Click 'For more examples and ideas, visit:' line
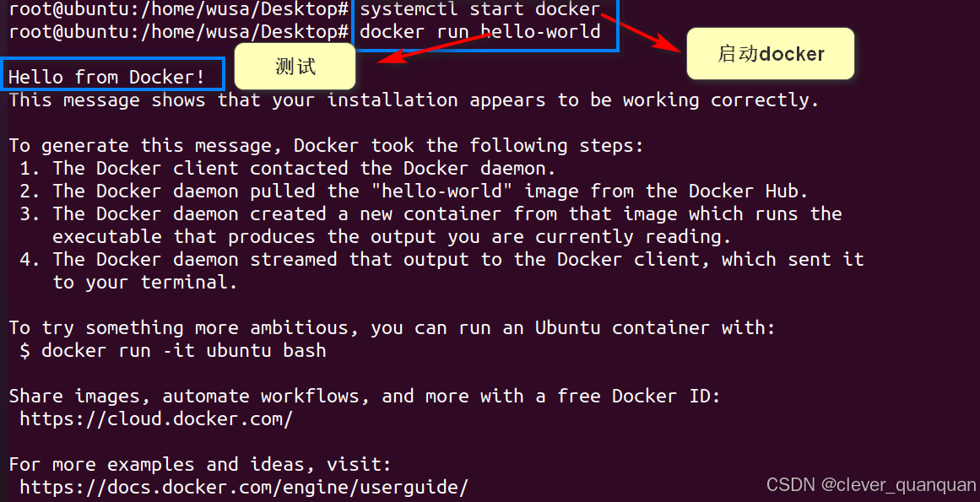The image size is (980, 502). coord(200,465)
